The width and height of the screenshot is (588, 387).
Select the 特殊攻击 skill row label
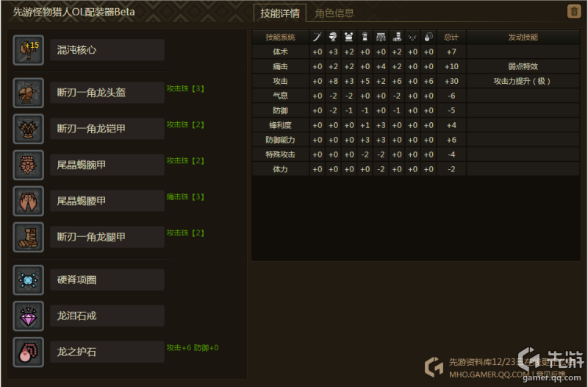[x=281, y=155]
